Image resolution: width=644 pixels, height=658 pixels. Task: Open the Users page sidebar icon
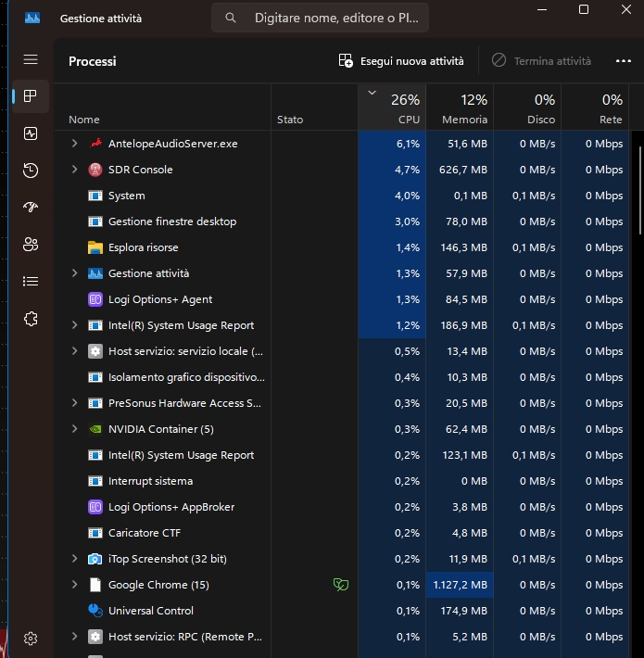click(31, 245)
